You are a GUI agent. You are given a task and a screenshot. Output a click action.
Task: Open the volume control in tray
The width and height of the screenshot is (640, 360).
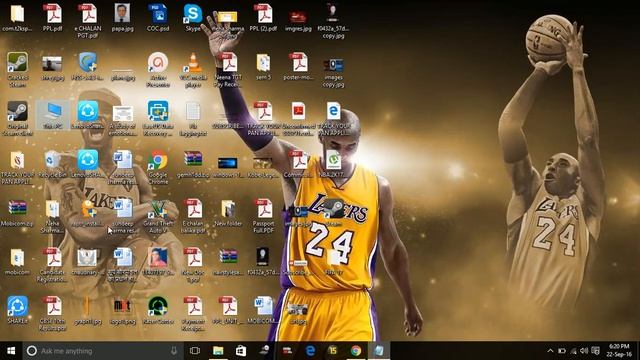point(584,351)
